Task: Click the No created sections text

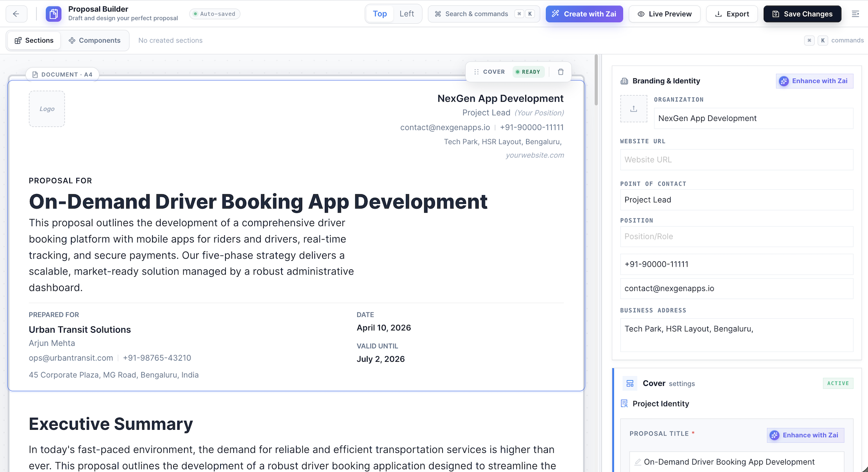Action: click(x=170, y=41)
